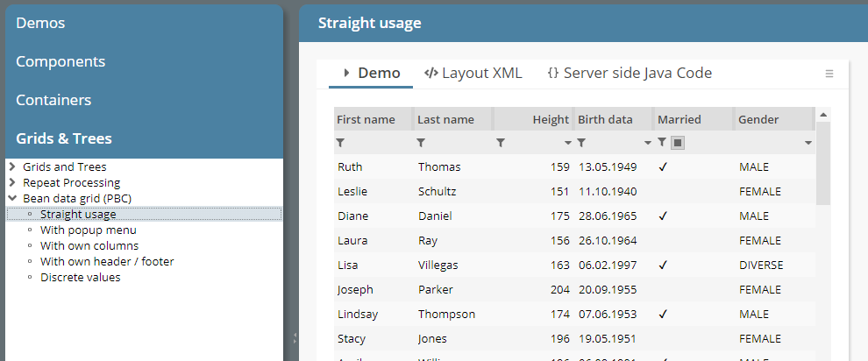Open the Server side Java Code tab

[629, 74]
